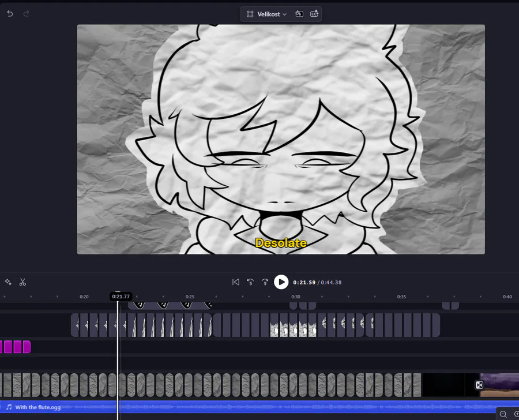Viewport: 519px width, 420px height.
Task: Click the current time 0:21.59 display
Action: (x=304, y=283)
